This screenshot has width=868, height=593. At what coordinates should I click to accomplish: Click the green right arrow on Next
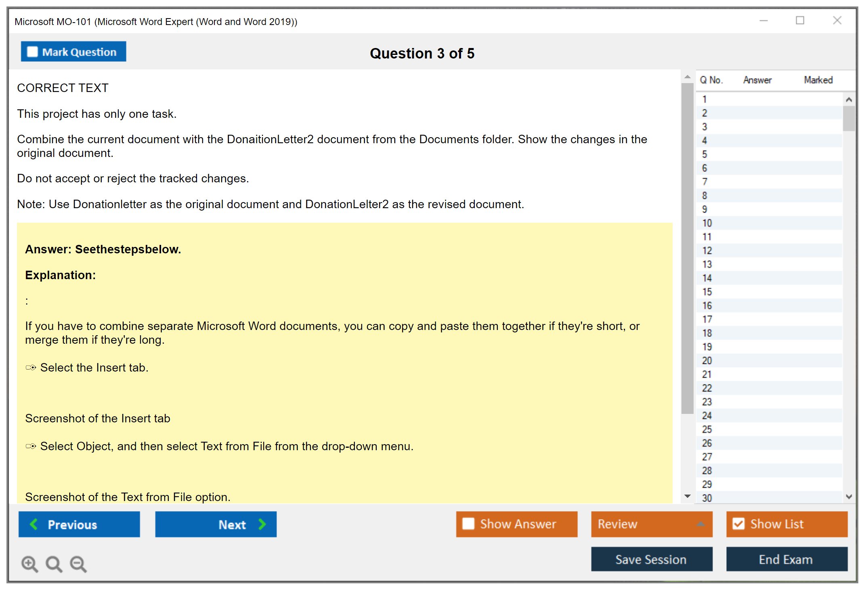(x=262, y=524)
